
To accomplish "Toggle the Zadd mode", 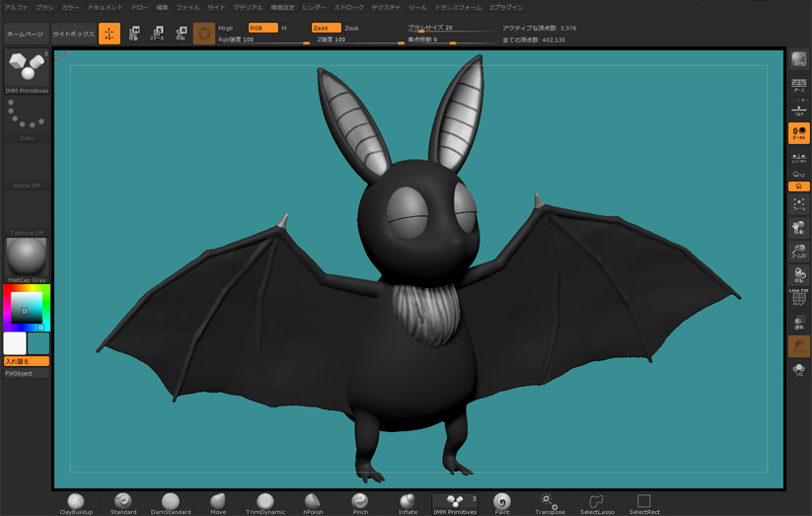I will click(327, 28).
